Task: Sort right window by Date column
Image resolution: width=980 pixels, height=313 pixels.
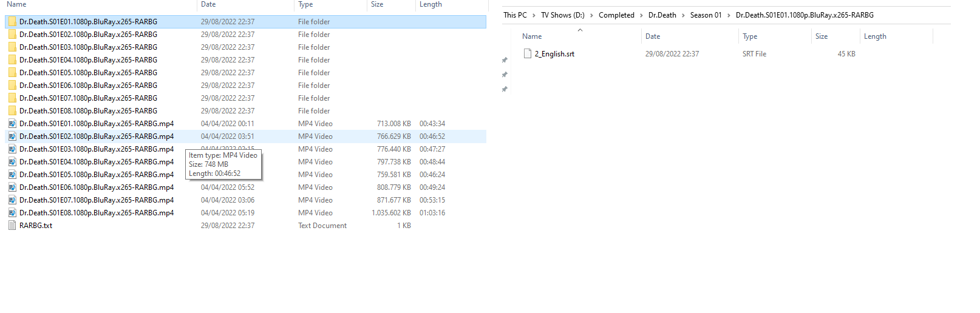Action: [653, 36]
